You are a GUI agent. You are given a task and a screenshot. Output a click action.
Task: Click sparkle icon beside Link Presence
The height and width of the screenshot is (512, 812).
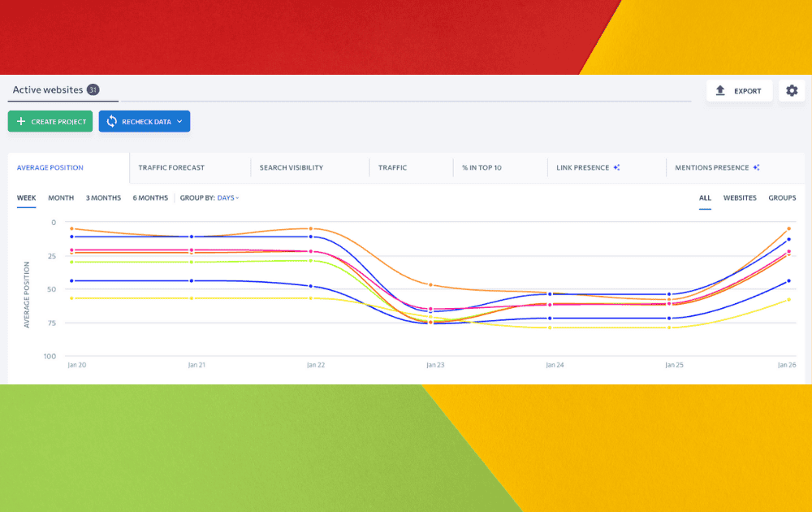[x=617, y=168]
